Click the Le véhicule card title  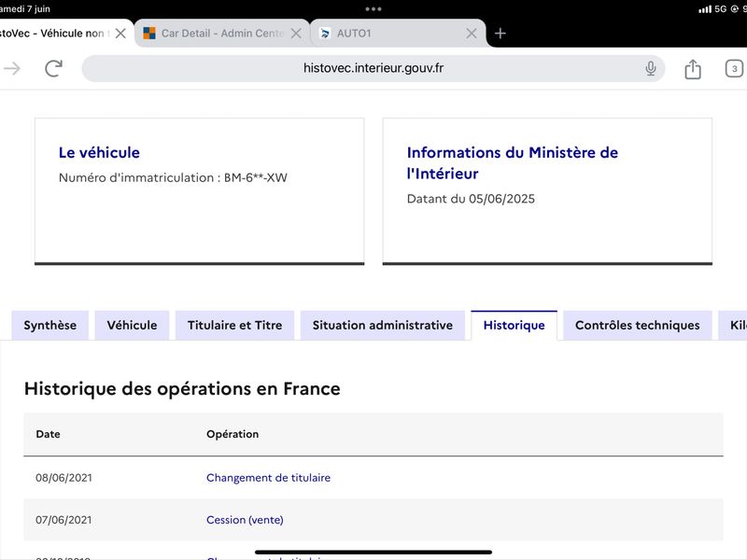click(x=99, y=152)
